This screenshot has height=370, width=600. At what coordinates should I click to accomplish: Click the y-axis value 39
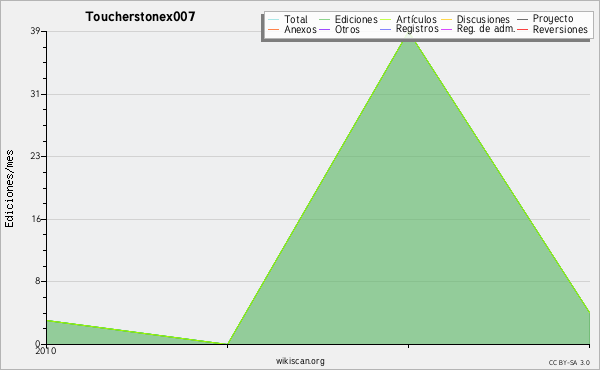point(35,31)
